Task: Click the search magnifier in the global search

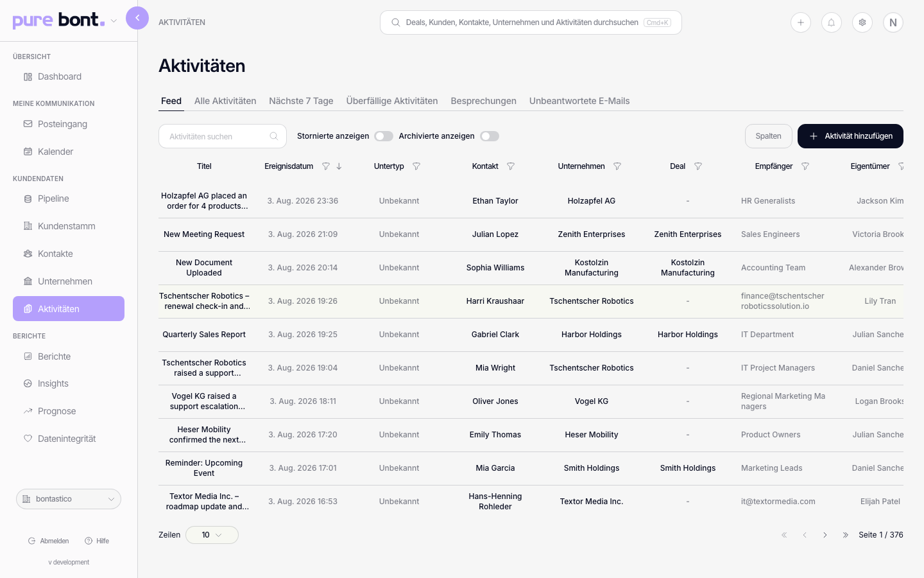Action: pyautogui.click(x=396, y=22)
